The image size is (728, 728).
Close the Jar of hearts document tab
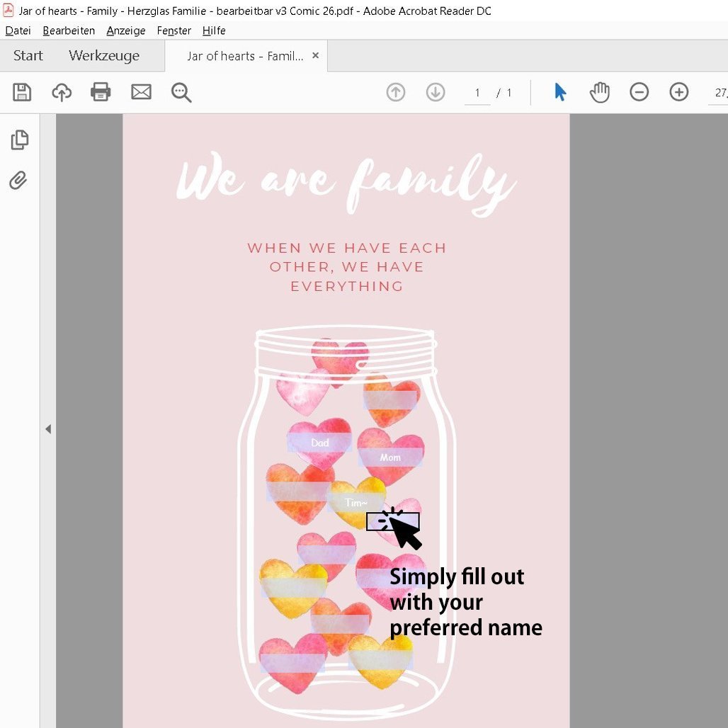(316, 55)
